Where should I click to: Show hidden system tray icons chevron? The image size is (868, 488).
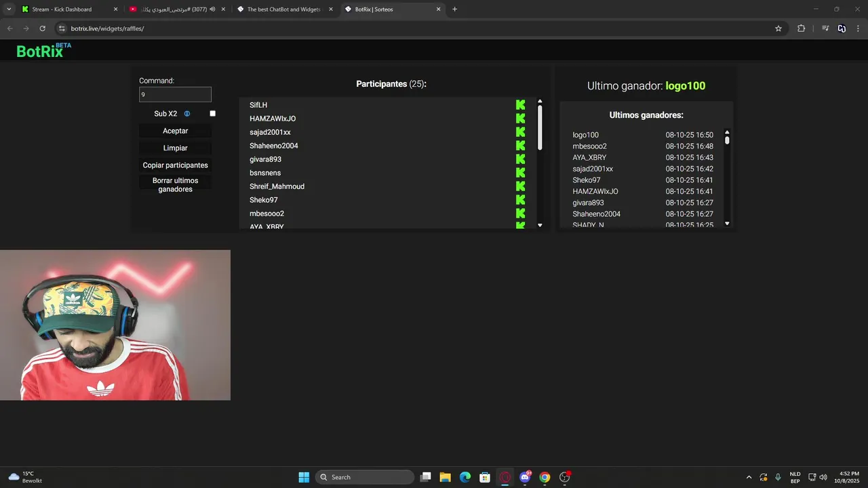click(x=749, y=477)
